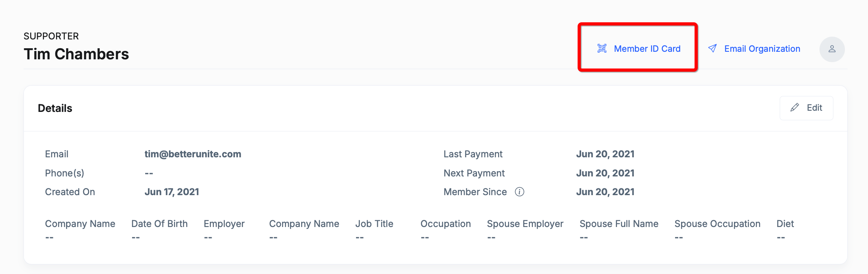The image size is (868, 274).
Task: Click the Member Since date value
Action: coord(605,192)
